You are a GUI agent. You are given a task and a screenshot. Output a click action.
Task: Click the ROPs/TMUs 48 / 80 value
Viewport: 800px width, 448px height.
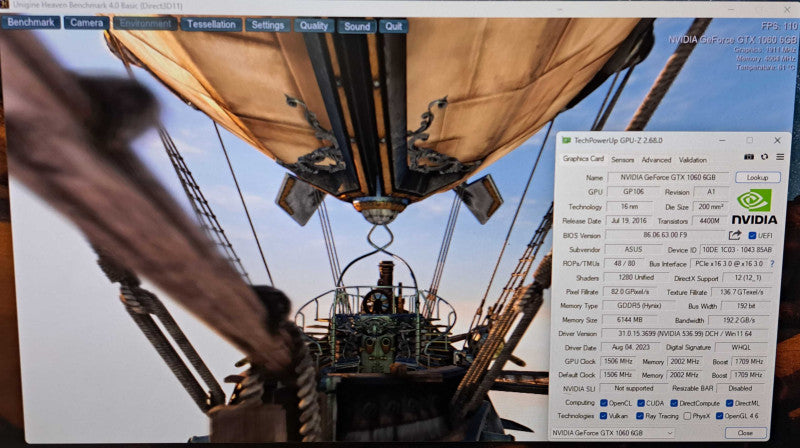[625, 263]
